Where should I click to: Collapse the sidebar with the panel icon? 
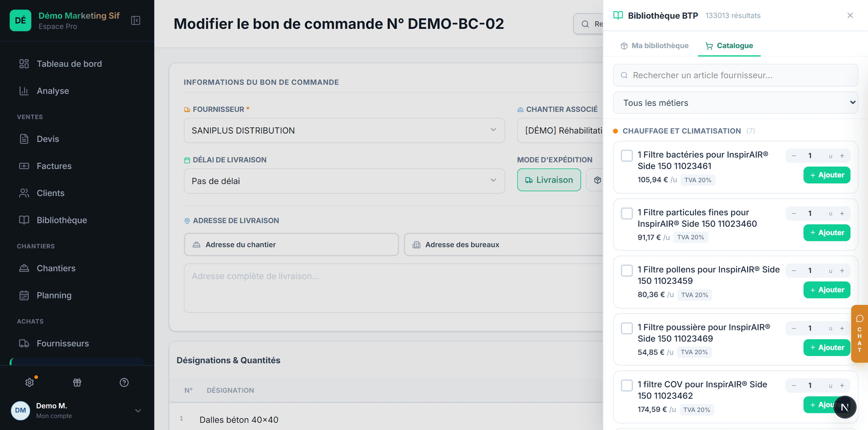click(x=135, y=20)
